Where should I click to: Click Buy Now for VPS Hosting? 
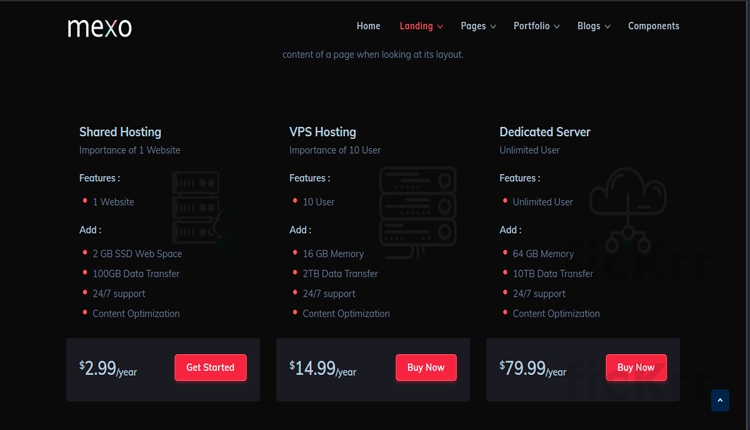(x=426, y=367)
